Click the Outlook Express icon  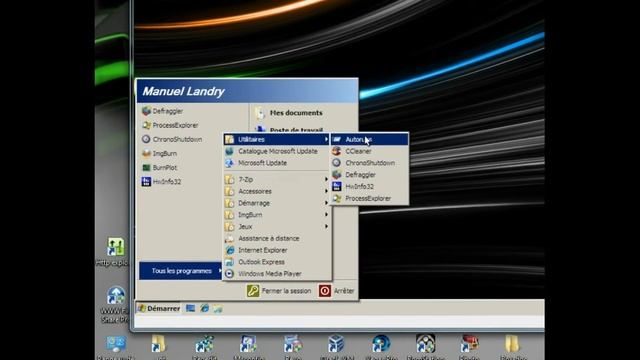(230, 262)
